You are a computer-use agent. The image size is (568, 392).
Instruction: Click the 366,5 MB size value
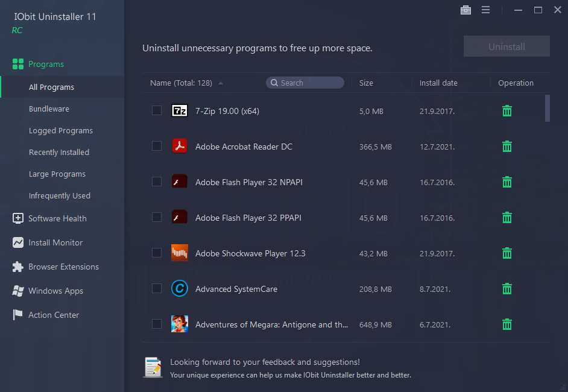point(375,147)
